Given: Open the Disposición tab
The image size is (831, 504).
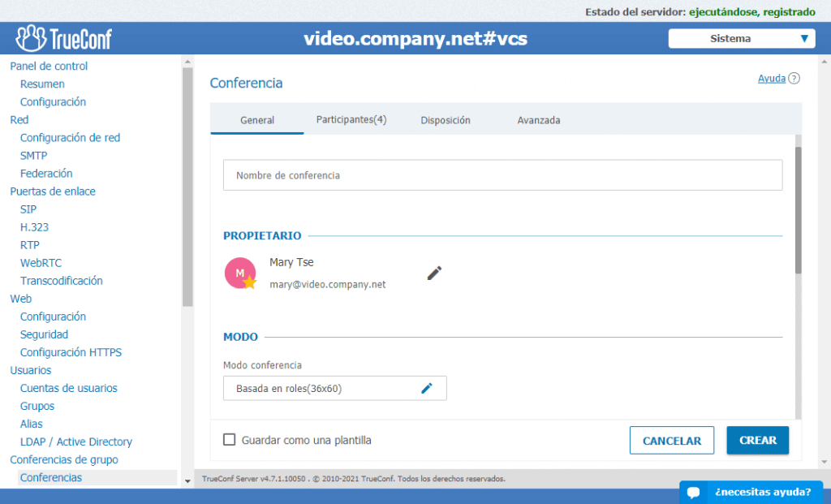Looking at the screenshot, I should point(445,119).
